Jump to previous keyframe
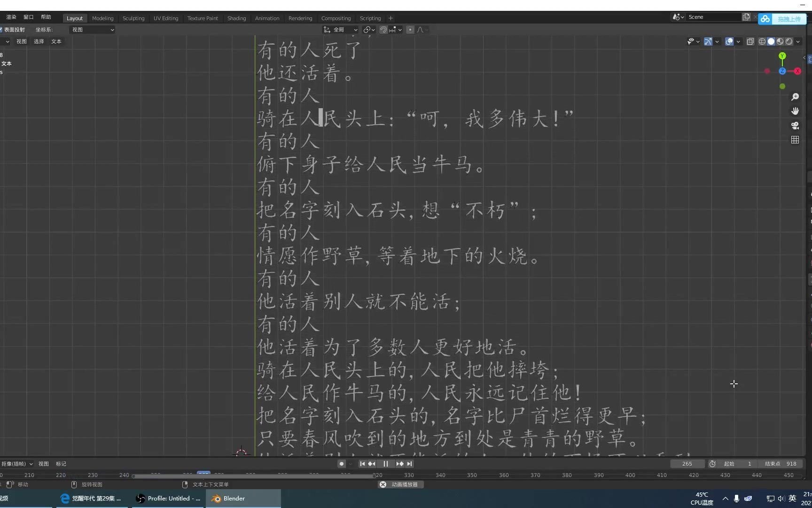 coord(372,464)
